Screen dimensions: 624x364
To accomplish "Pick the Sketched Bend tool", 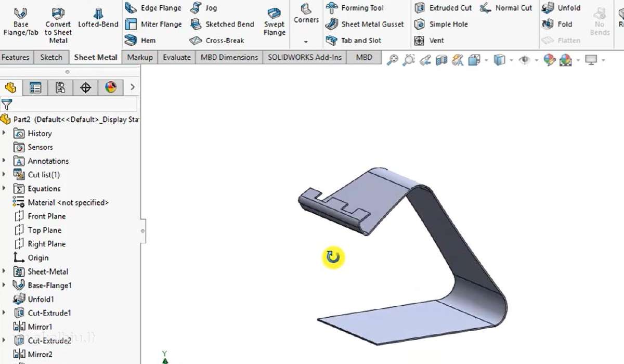I will (x=222, y=24).
